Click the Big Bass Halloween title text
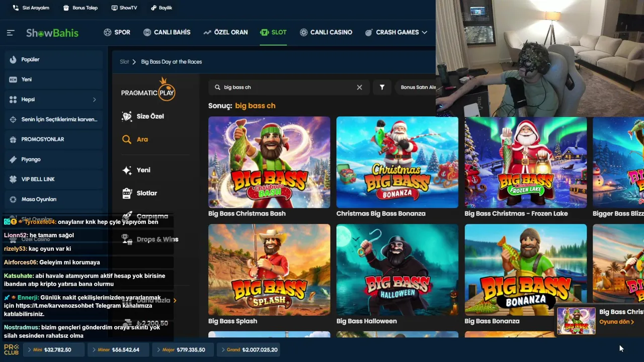 (366, 321)
